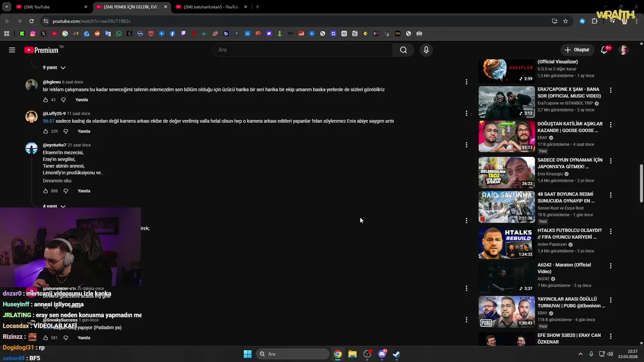Screen dimensions: 644x362
Task: Open Chrome three-dot menu
Action: (x=637, y=21)
